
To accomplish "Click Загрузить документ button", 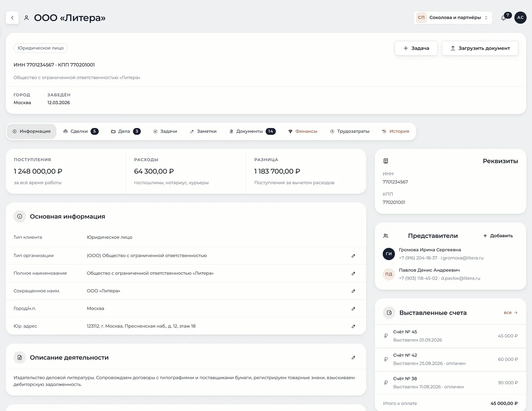I will [480, 48].
